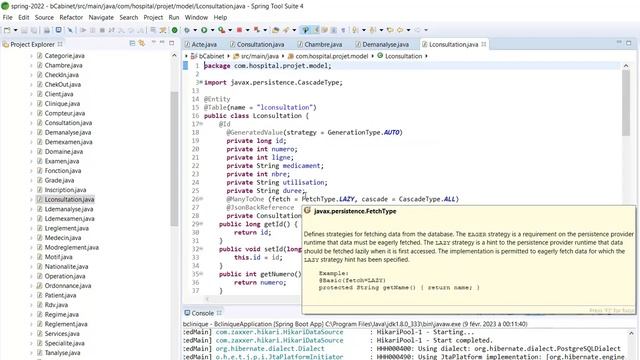Toggle fold marker at import line 3
This screenshot has height=360, width=640.
coord(201,82)
